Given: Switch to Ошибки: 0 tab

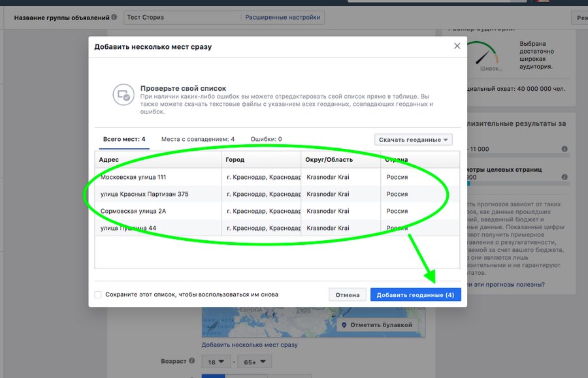Looking at the screenshot, I should 267,139.
